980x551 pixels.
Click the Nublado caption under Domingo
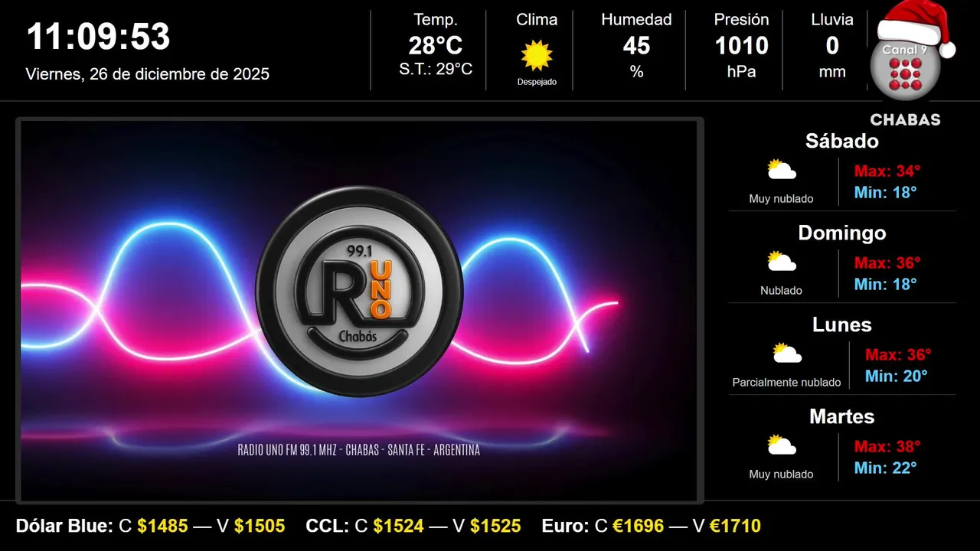click(782, 291)
